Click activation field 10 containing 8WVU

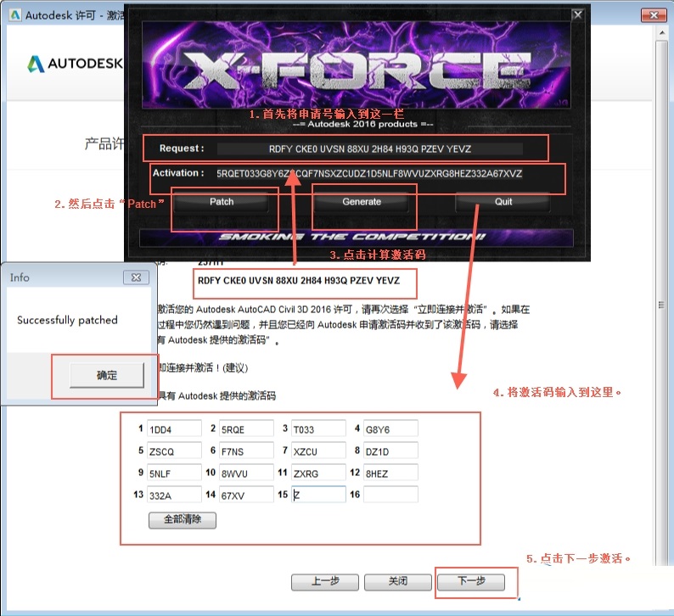(246, 473)
